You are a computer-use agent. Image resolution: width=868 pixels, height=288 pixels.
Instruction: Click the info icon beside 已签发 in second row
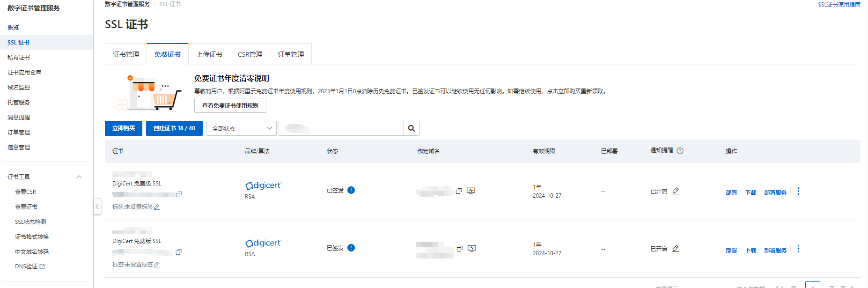[351, 248]
